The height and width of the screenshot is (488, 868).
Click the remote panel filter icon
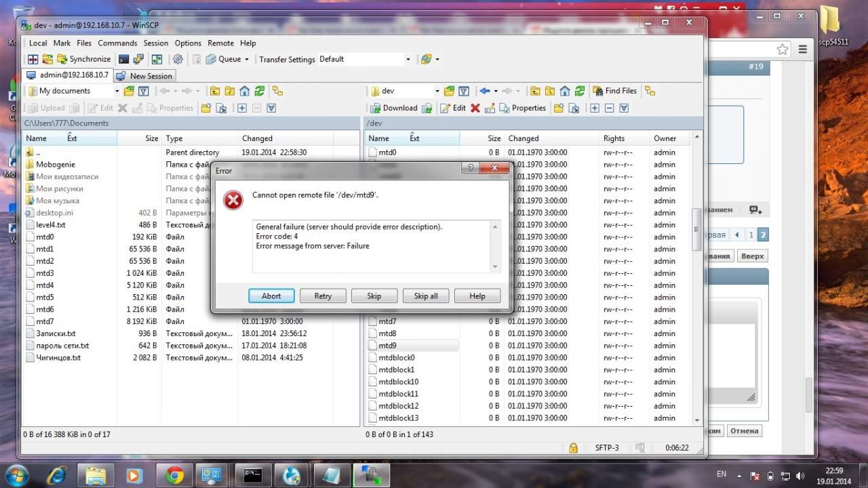click(x=464, y=91)
